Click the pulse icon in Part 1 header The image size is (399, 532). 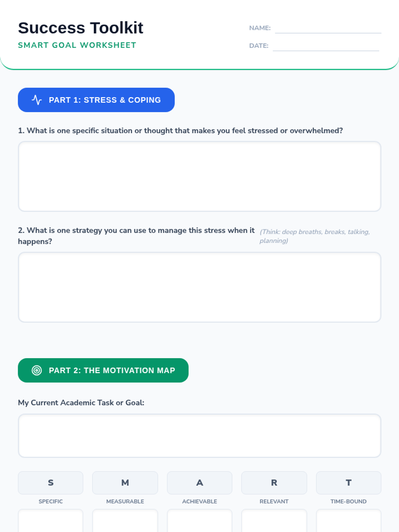click(x=37, y=100)
